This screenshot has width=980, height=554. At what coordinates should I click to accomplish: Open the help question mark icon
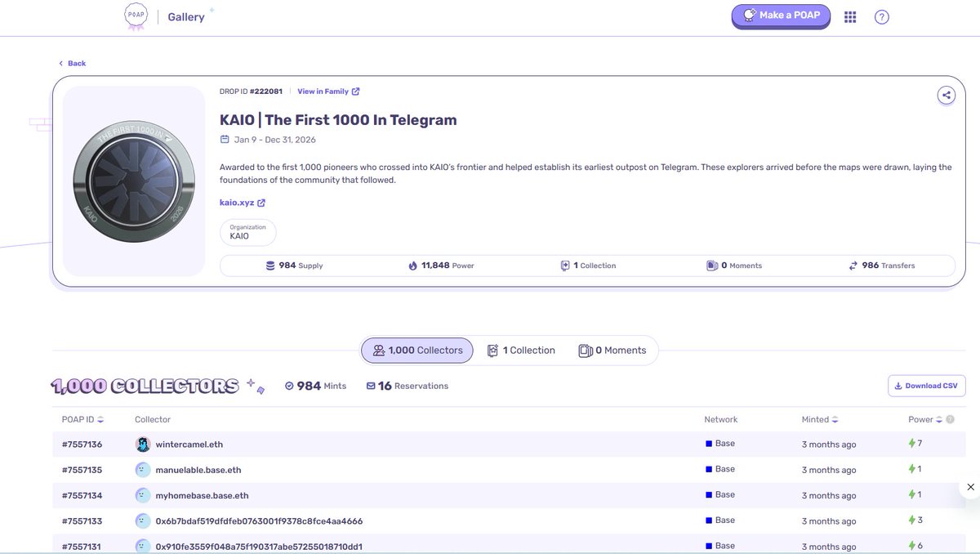881,16
